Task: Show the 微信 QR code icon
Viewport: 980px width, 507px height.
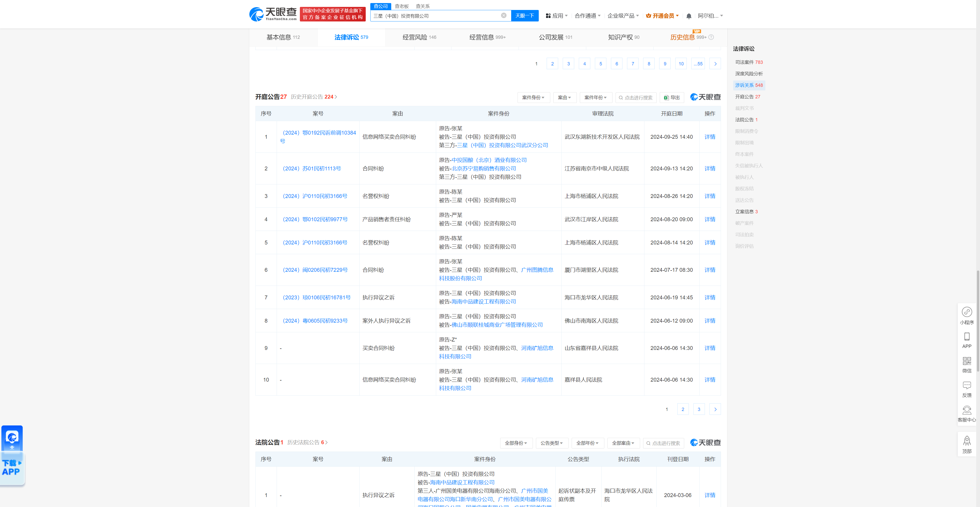Action: [967, 365]
